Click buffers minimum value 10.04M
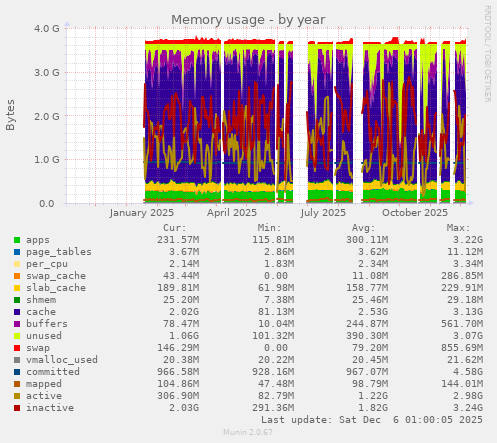This screenshot has height=443, width=497. [276, 324]
